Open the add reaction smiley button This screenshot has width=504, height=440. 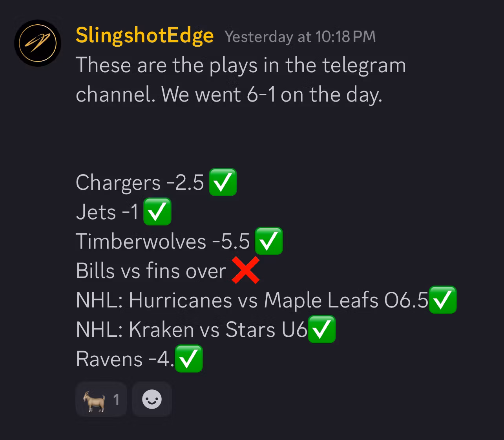(x=152, y=400)
